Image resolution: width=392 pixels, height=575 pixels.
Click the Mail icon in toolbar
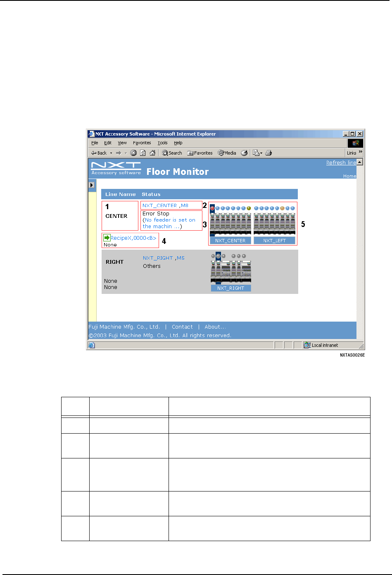pyautogui.click(x=256, y=153)
